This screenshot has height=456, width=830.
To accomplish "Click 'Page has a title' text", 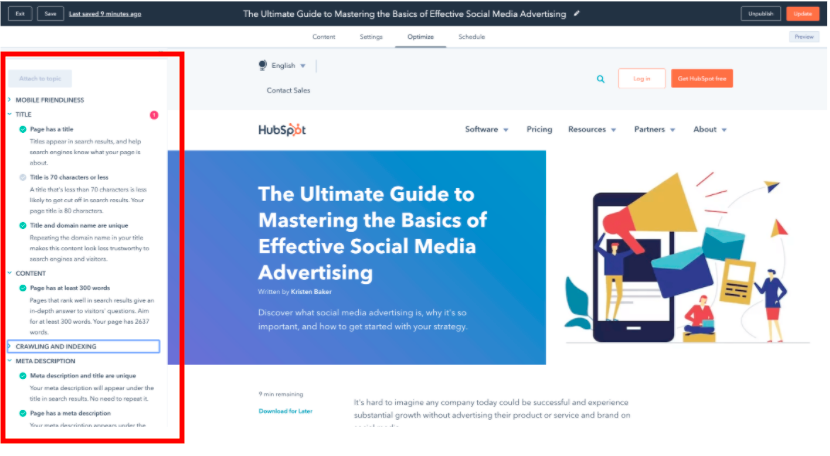I will (x=52, y=129).
